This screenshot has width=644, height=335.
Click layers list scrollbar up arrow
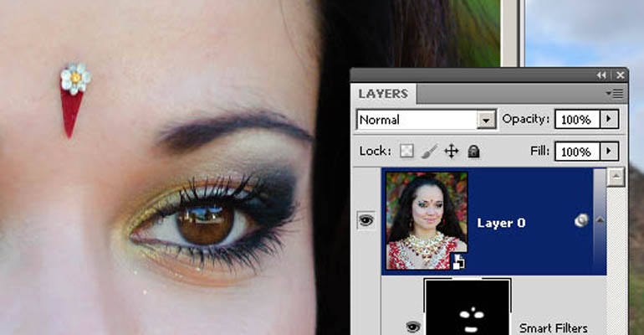616,178
